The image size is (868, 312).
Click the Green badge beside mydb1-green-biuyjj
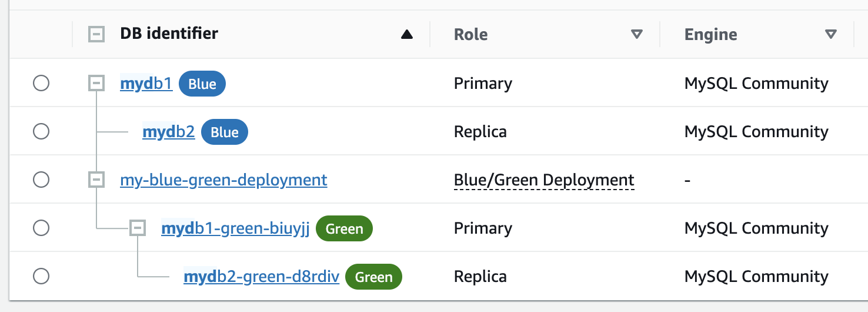[344, 229]
